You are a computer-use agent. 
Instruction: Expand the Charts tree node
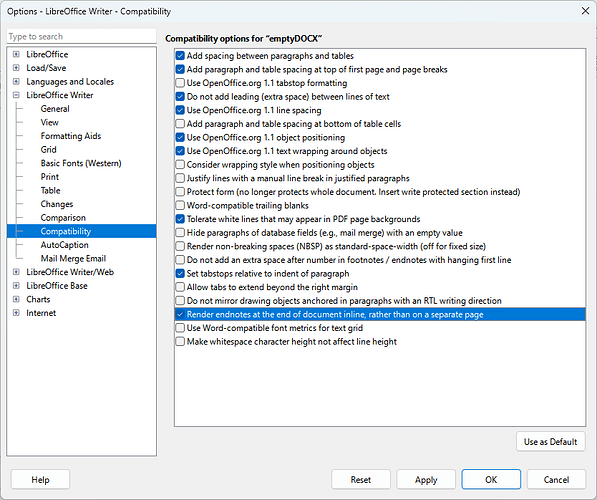pyautogui.click(x=16, y=299)
